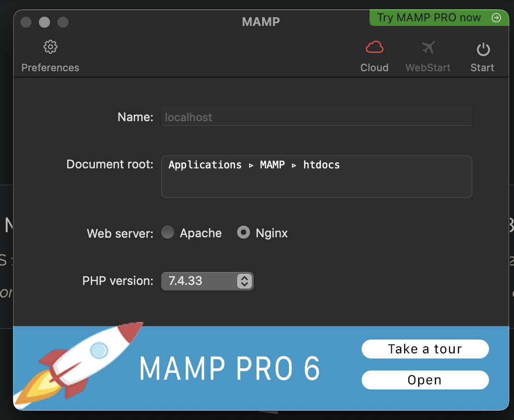Select the Nginx web server radio button
Viewport: 514px width, 420px height.
[x=243, y=232]
